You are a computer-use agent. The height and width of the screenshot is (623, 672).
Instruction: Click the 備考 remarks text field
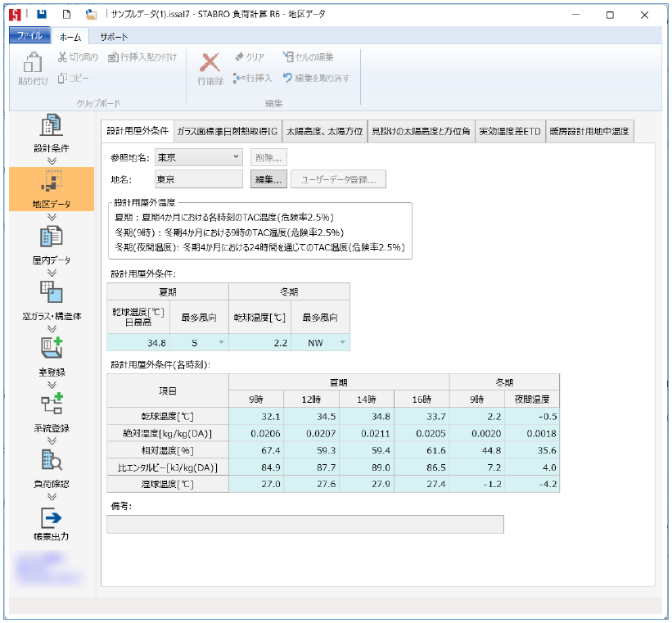point(304,525)
